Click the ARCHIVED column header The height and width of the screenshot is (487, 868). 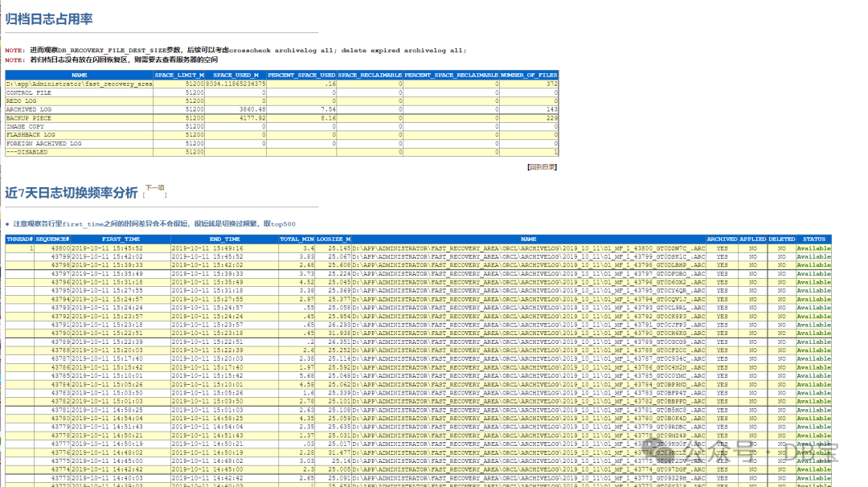pos(722,239)
